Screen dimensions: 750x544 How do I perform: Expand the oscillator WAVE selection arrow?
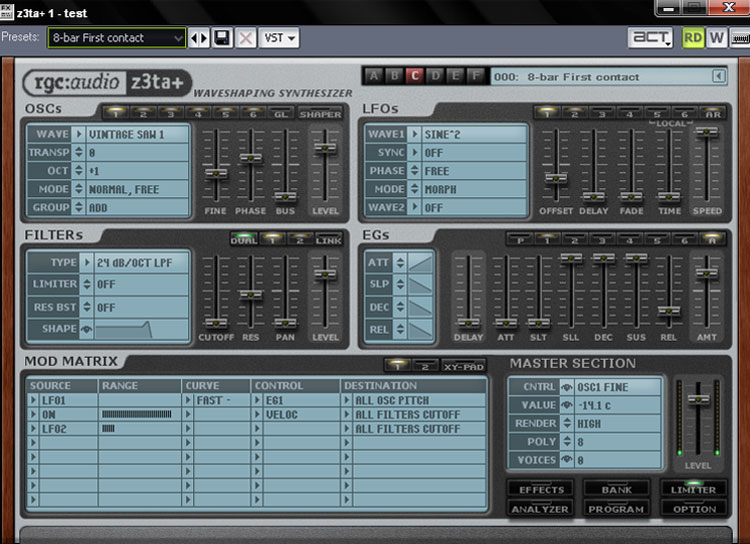79,134
